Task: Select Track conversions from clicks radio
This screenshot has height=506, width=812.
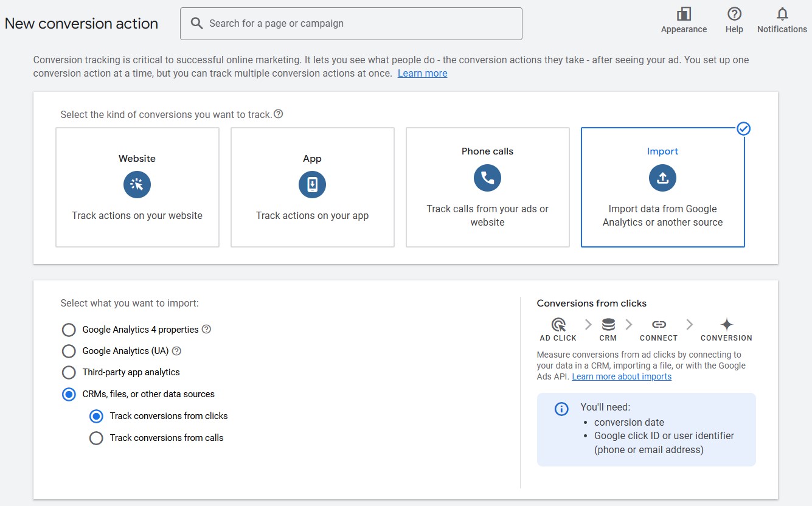Action: (x=96, y=416)
